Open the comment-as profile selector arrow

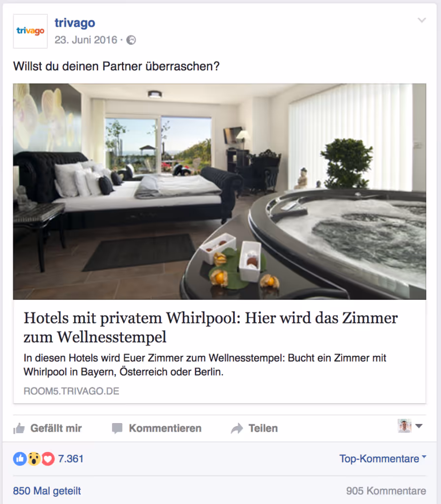[x=419, y=426]
